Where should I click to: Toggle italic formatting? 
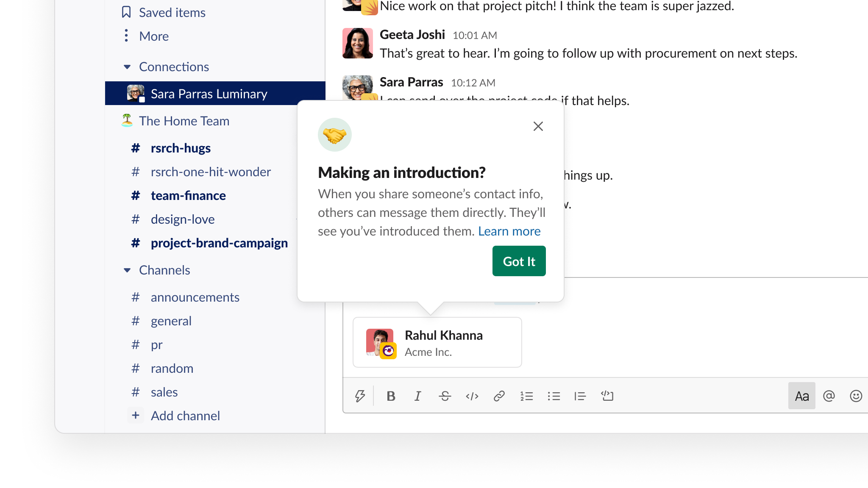point(418,396)
